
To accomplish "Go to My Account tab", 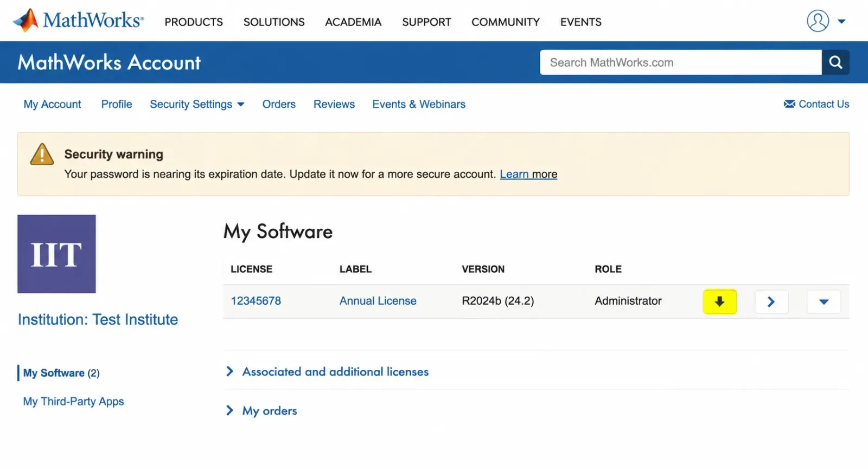I will click(x=52, y=104).
